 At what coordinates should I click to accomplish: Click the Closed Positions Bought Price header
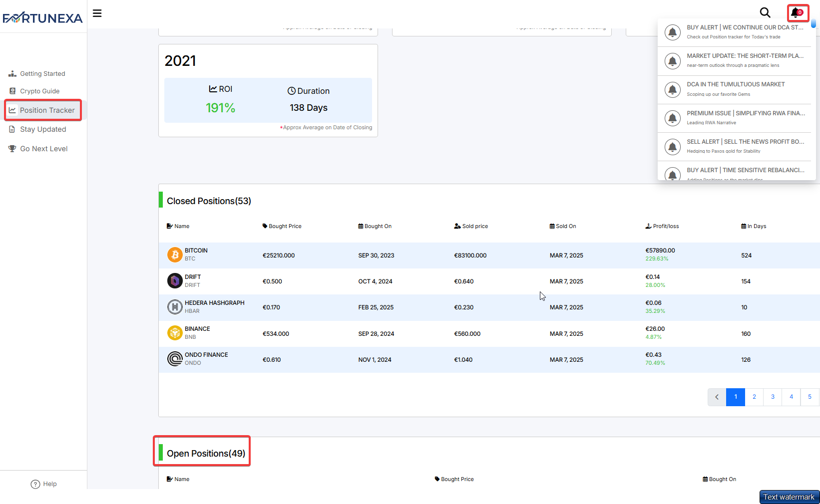pos(282,227)
